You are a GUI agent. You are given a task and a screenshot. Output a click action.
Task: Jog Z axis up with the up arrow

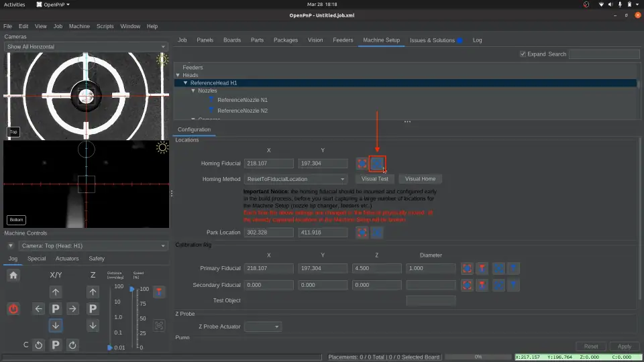[93, 292]
